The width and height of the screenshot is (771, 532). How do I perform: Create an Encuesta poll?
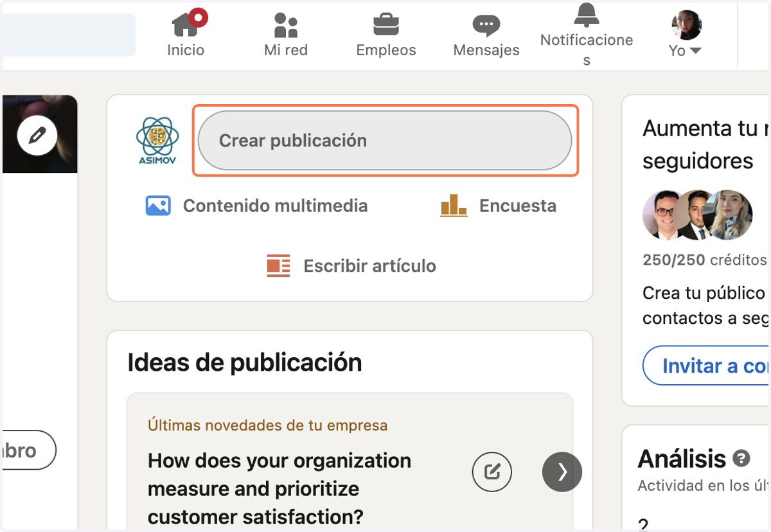(498, 206)
